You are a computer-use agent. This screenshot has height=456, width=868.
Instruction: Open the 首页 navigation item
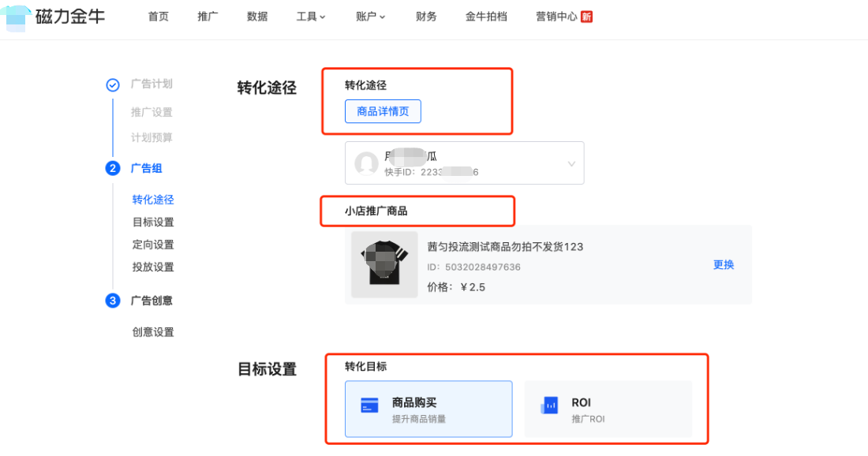coord(158,16)
